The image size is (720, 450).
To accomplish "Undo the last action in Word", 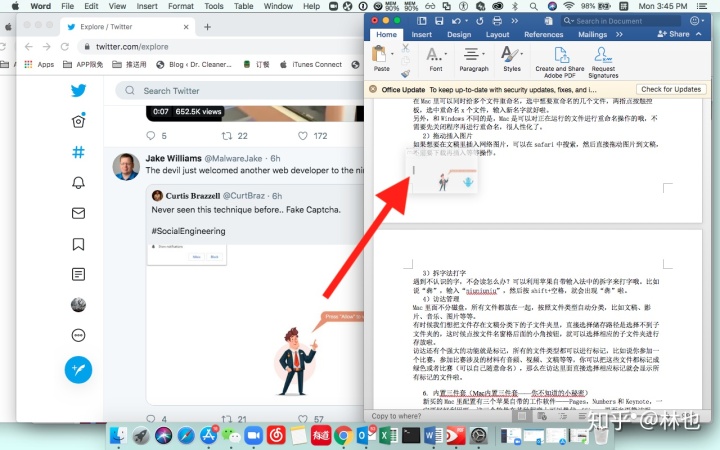I will tap(456, 21).
